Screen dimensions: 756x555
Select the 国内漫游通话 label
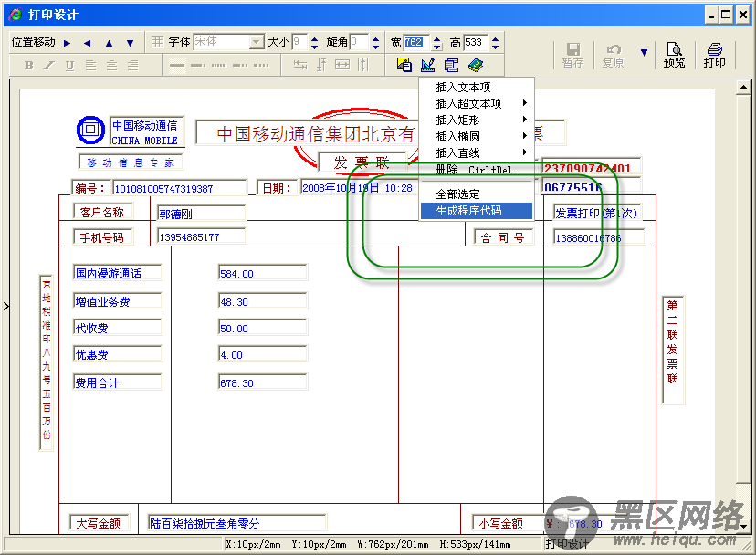click(x=118, y=273)
